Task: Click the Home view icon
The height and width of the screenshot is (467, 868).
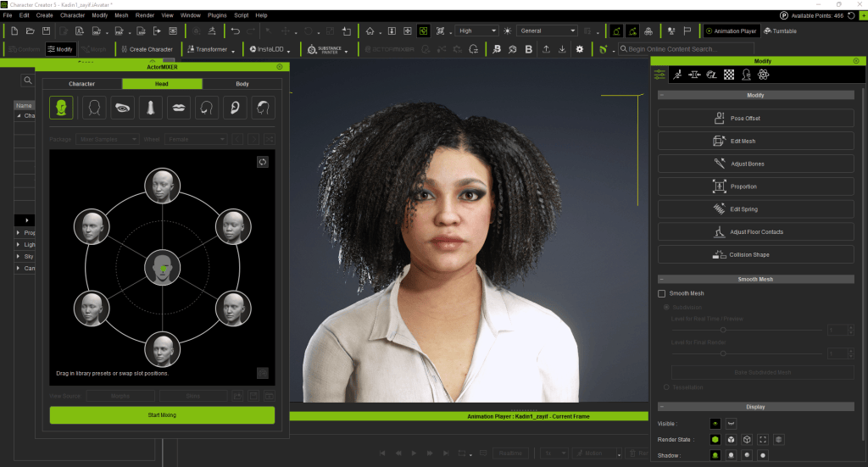Action: (x=370, y=31)
